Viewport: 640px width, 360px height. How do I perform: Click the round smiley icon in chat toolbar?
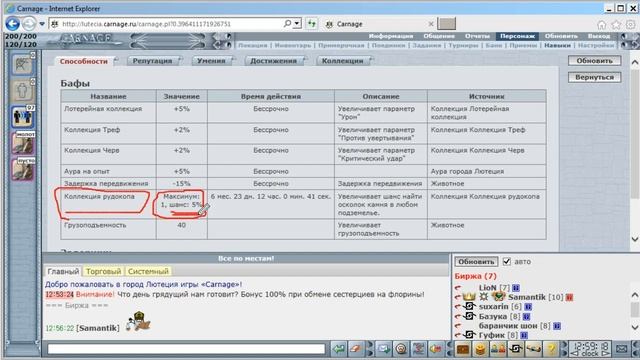(401, 349)
